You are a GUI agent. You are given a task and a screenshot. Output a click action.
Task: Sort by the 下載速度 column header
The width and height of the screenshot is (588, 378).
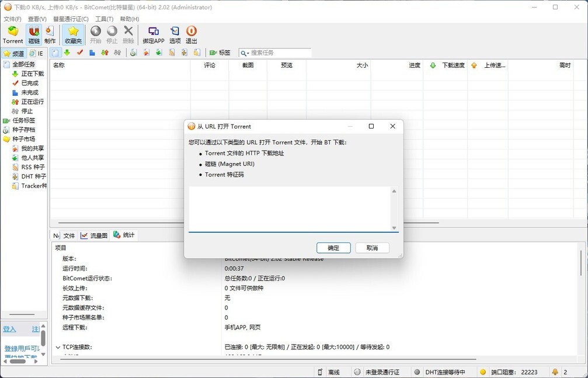point(445,65)
